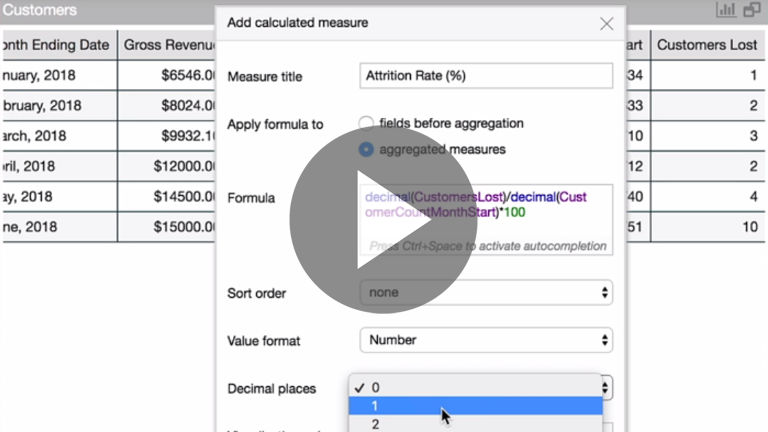Click the Customers panel title

40,10
